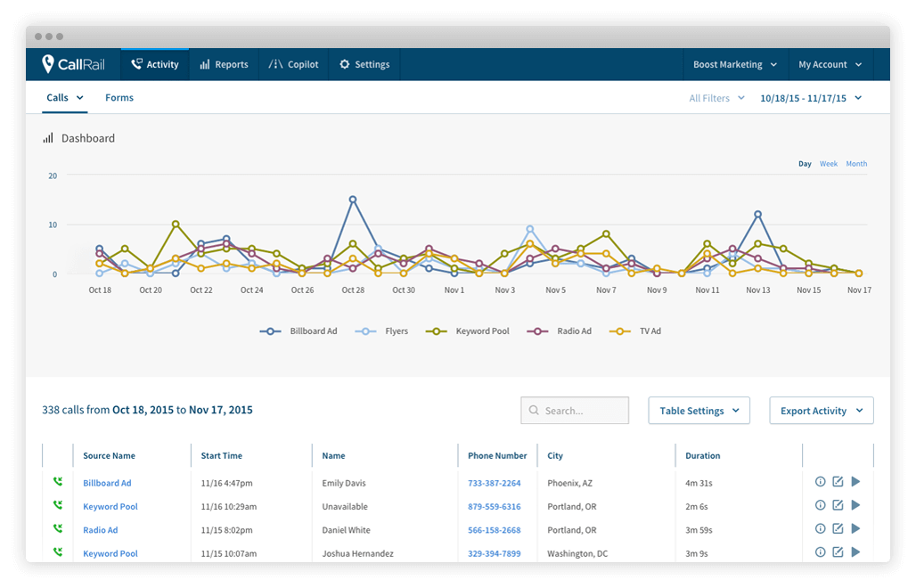Select the Week chart view
The height and width of the screenshot is (588, 916).
[x=829, y=164]
